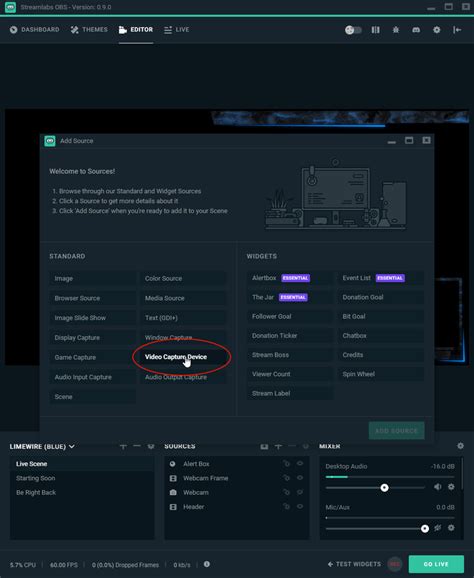Choose The Jar widget

pyautogui.click(x=290, y=297)
